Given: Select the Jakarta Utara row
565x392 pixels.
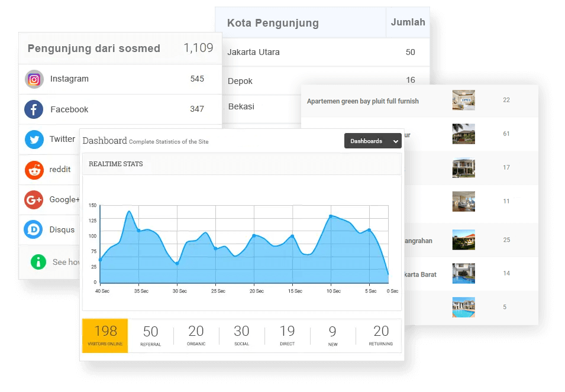Looking at the screenshot, I should tap(254, 52).
